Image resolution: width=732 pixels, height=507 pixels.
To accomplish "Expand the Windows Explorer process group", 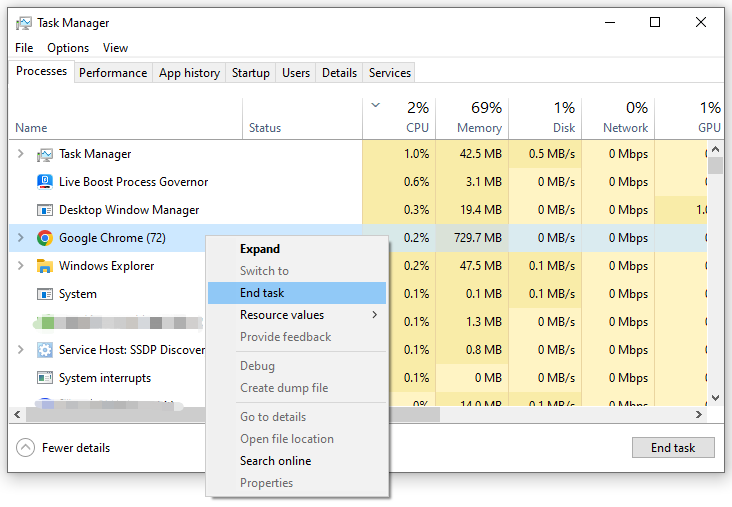I will [x=20, y=266].
